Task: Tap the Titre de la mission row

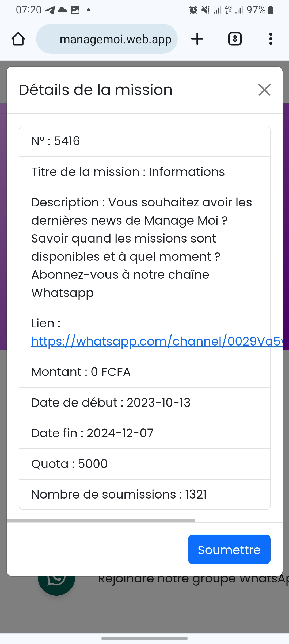Action: 144,172
